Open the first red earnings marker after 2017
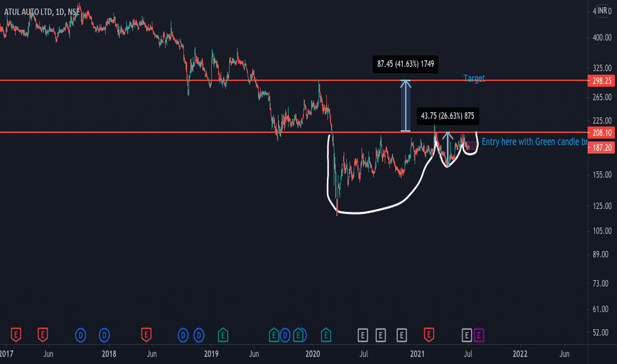 tap(16, 335)
